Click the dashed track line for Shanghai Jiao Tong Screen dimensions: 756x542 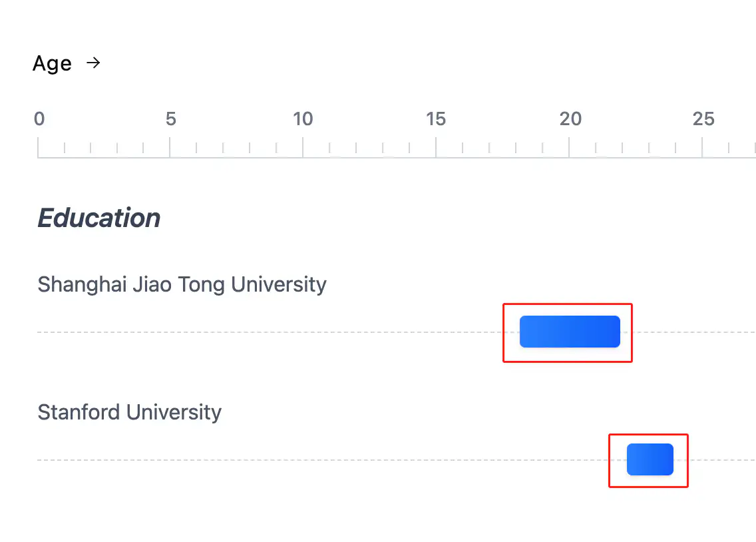(266, 332)
